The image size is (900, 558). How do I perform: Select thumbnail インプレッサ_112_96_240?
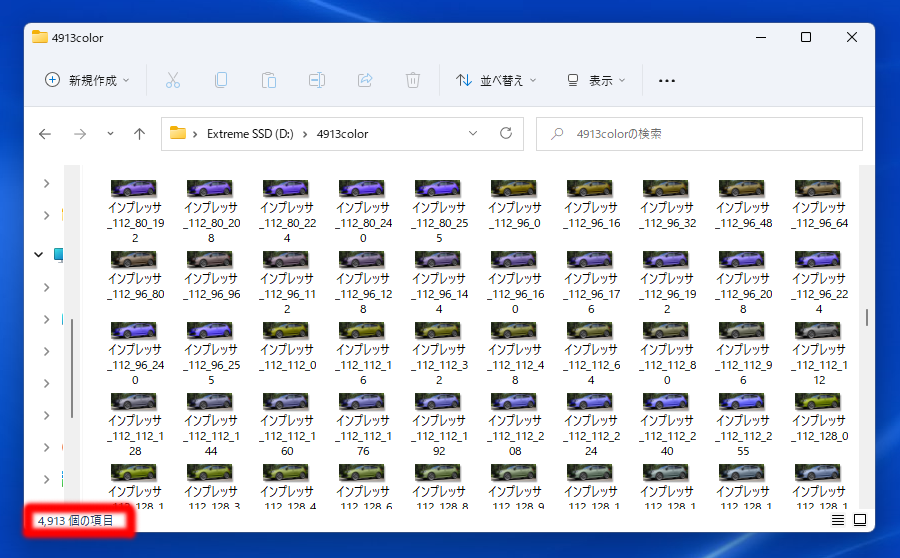[134, 330]
